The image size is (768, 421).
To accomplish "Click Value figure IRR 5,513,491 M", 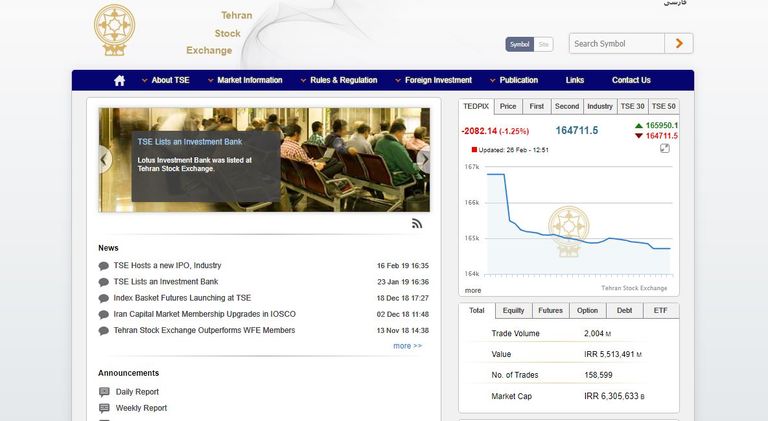I will click(x=613, y=354).
